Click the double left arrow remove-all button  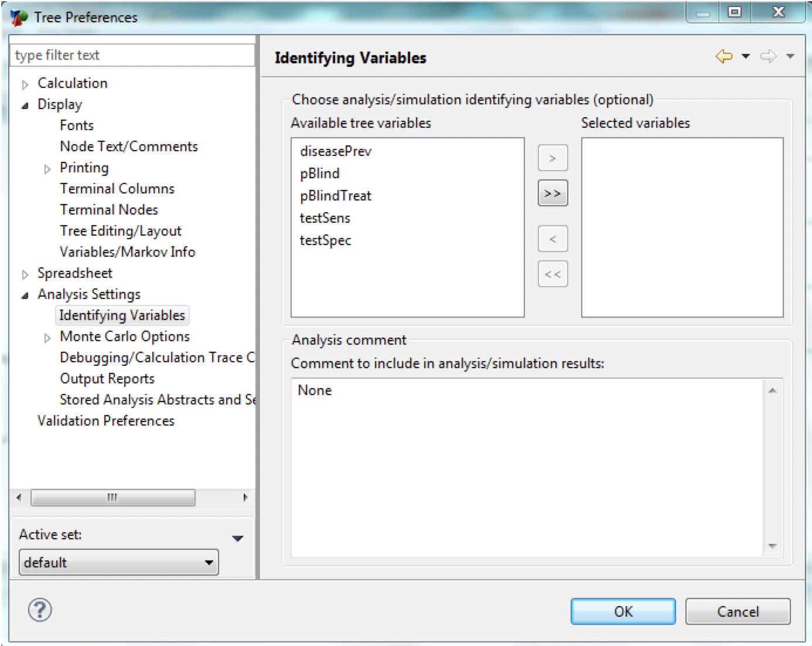551,274
